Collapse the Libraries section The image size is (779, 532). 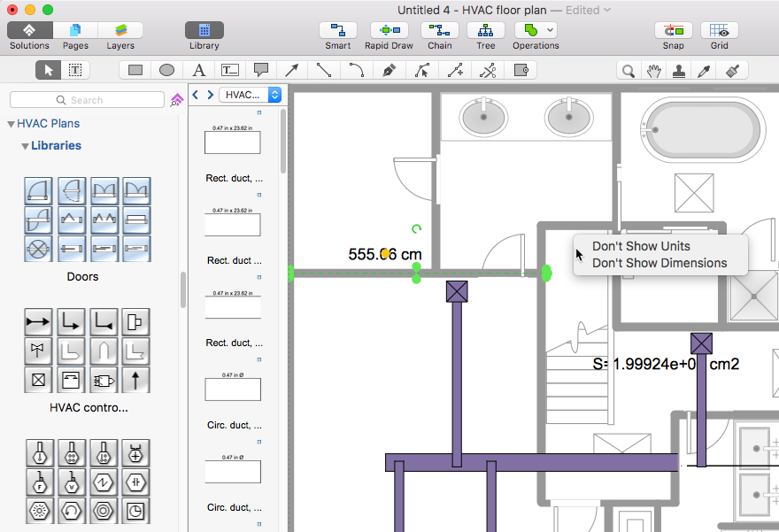26,146
